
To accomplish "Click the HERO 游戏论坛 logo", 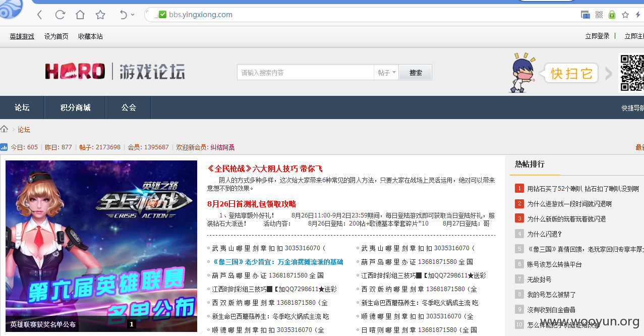I will [x=115, y=72].
